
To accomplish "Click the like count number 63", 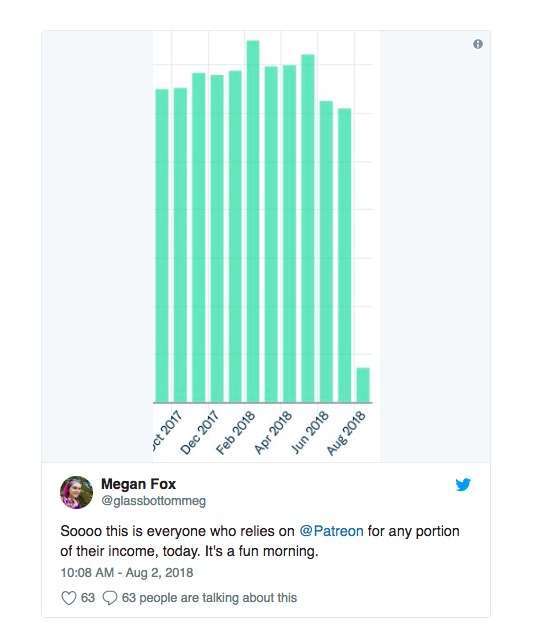I will [88, 598].
